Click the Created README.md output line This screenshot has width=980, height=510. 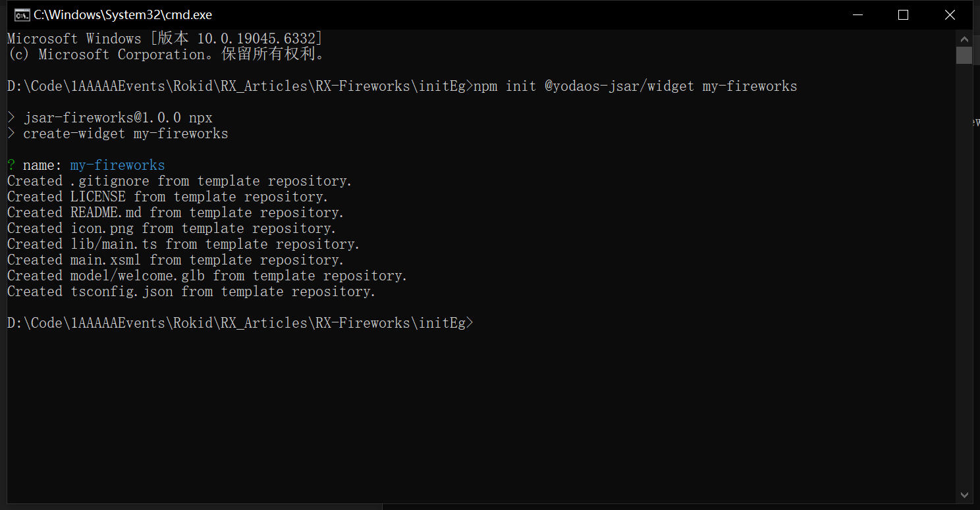point(175,213)
